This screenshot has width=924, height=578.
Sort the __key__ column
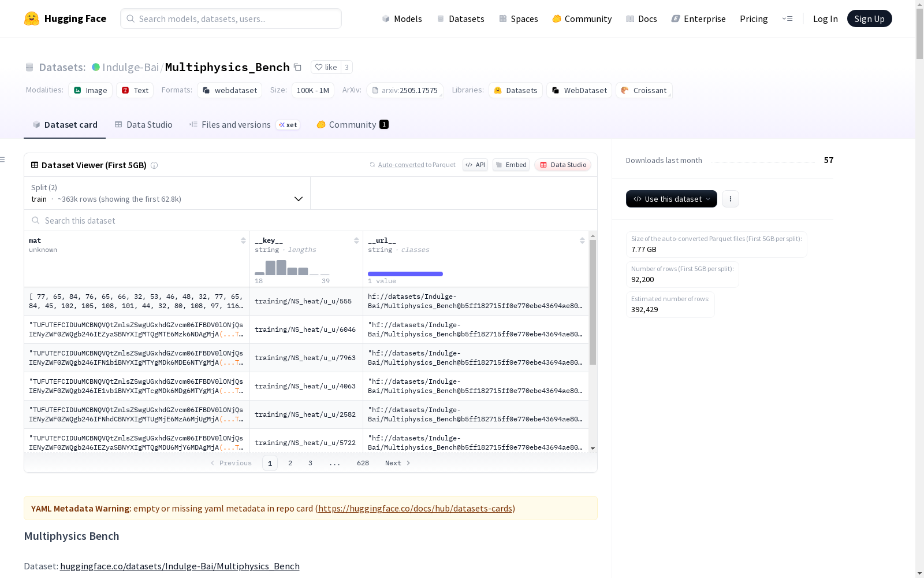pyautogui.click(x=356, y=240)
